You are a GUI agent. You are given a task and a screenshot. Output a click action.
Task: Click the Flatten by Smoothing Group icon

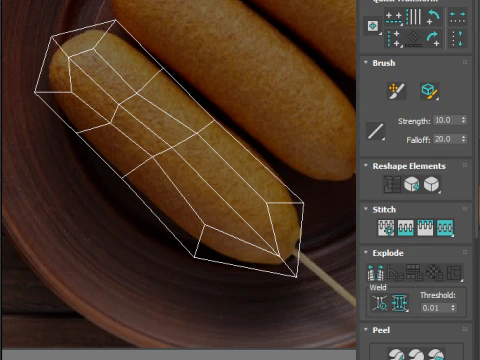(414, 273)
